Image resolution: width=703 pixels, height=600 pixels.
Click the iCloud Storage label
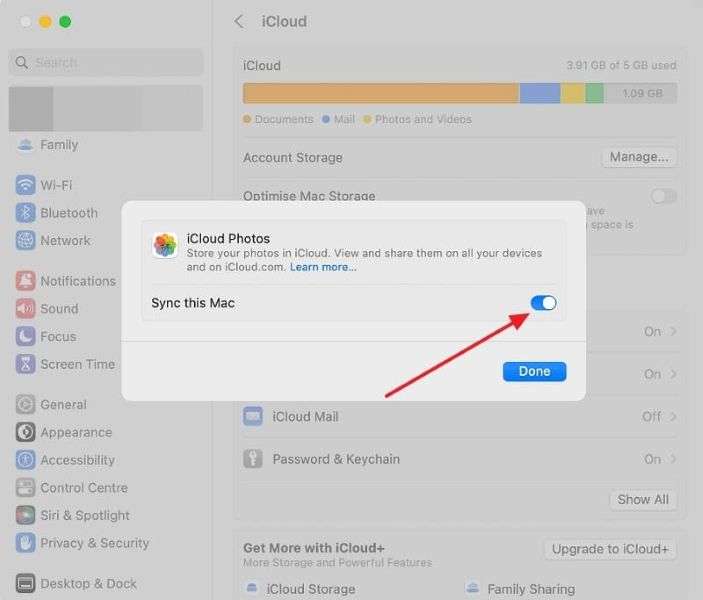[x=311, y=589]
